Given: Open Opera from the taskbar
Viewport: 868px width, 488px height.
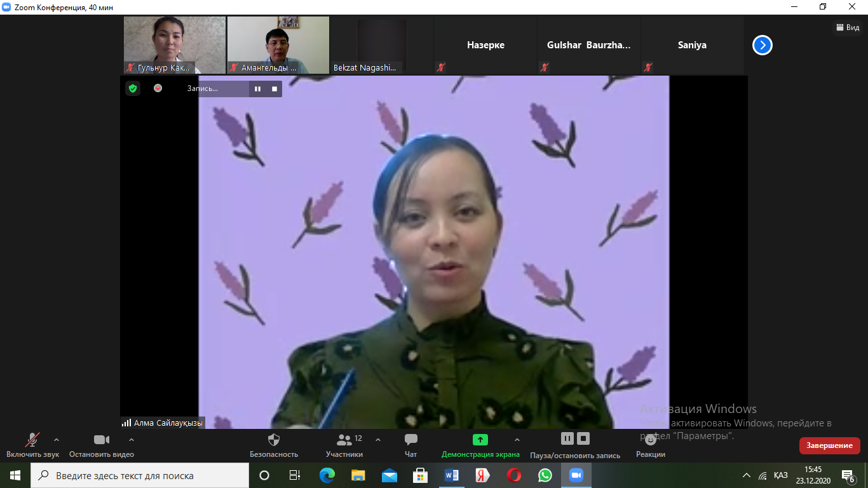Looking at the screenshot, I should click(514, 475).
